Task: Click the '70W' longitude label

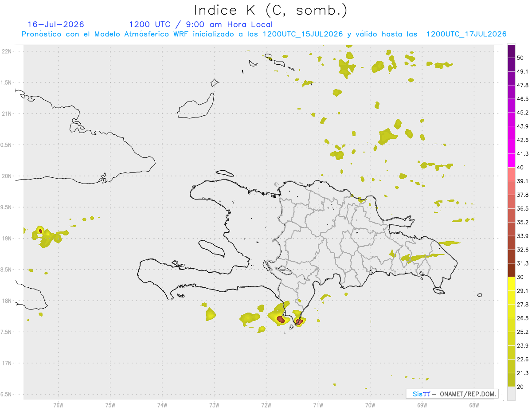Action: tap(370, 405)
